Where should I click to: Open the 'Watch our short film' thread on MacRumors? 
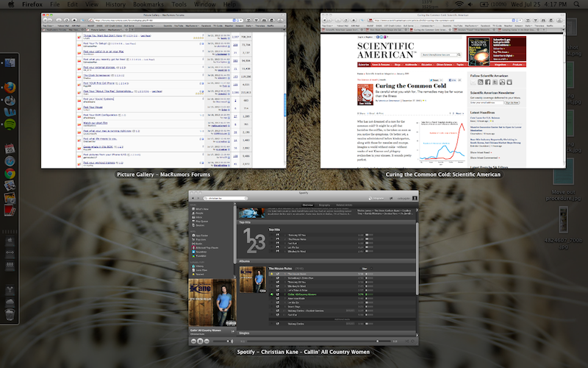(96, 123)
